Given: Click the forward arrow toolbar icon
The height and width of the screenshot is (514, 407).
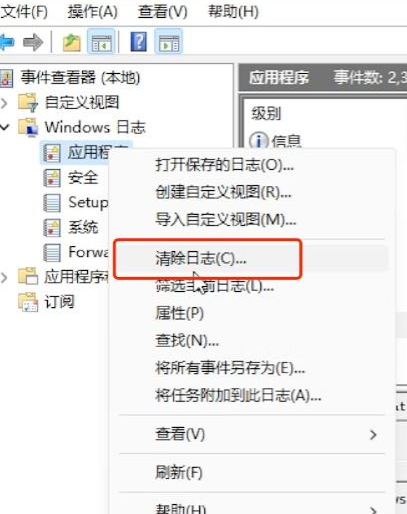Looking at the screenshot, I should (33, 42).
